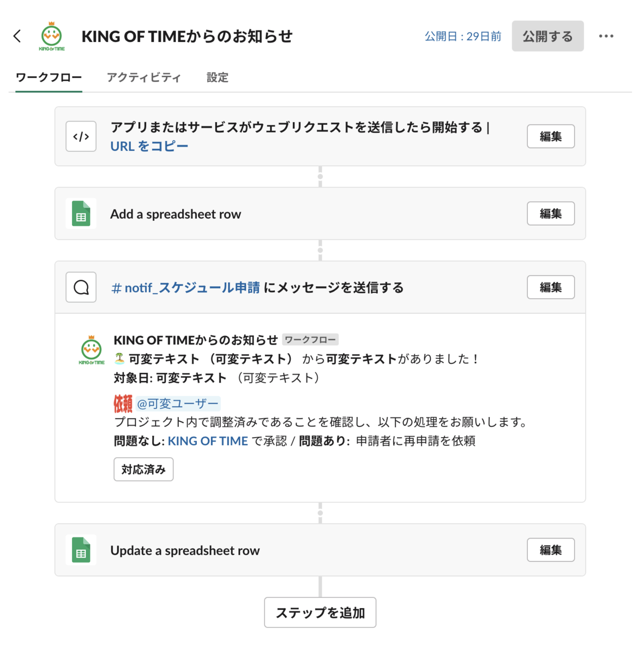Viewport: 644px width, 654px height.
Task: Click the 問題あり: label in the message
Action: point(324,441)
